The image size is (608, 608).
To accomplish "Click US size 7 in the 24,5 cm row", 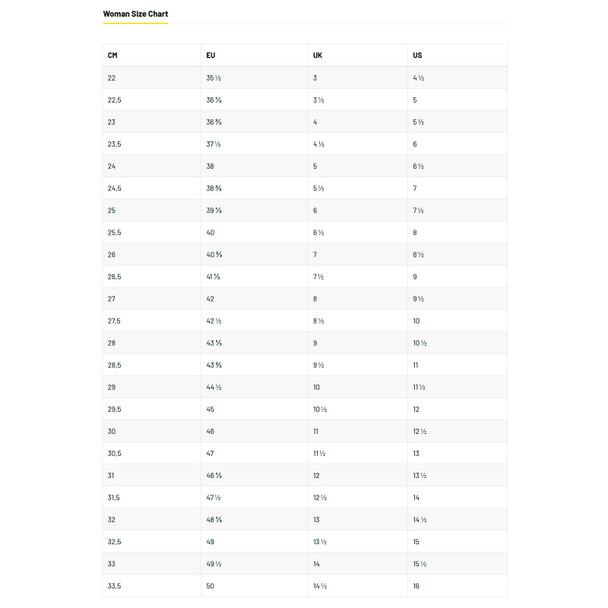I will click(x=415, y=188).
